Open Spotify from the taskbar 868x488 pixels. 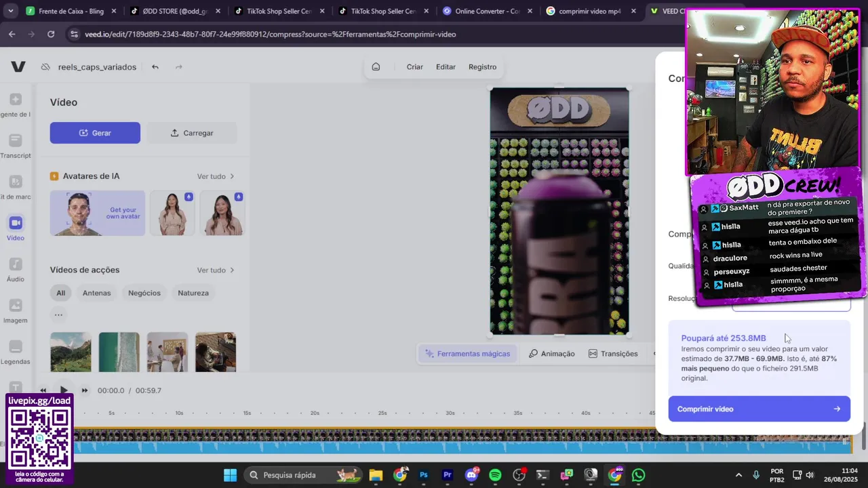pos(495,475)
